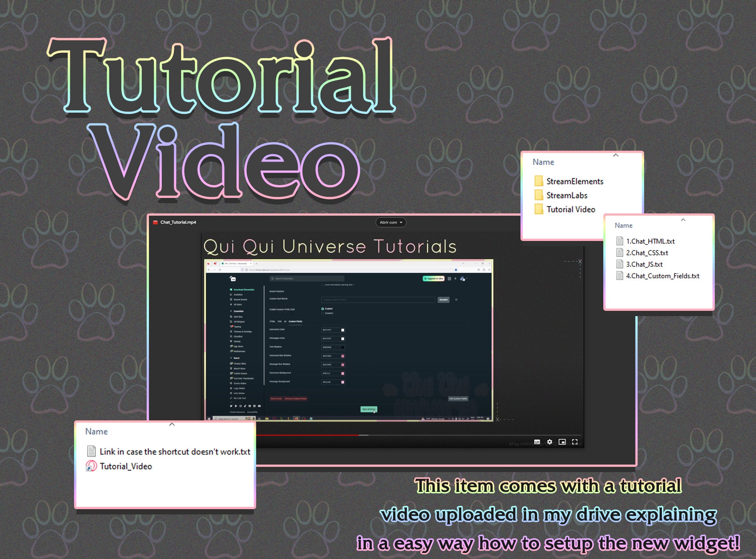The height and width of the screenshot is (559, 756).
Task: Open video player settings gear
Action: coord(550,442)
